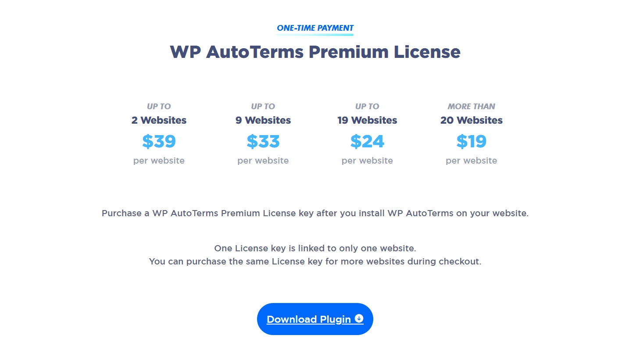The width and height of the screenshot is (629, 364).
Task: Select the $24 price for 19 websites
Action: pyautogui.click(x=367, y=141)
